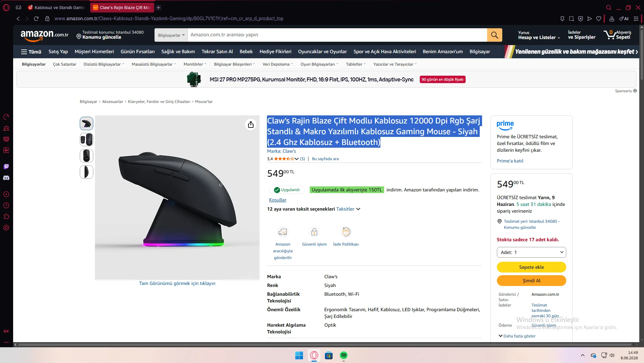Click the heart bookmark icon

click(x=599, y=19)
